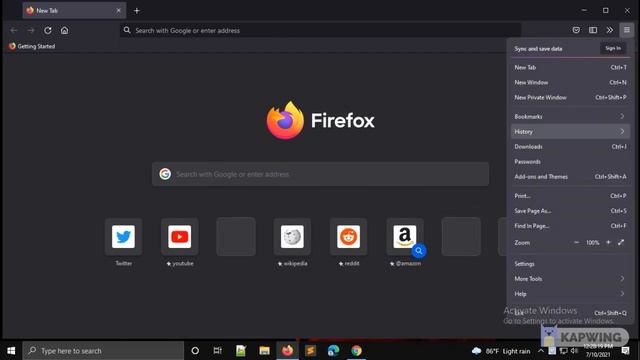This screenshot has width=640, height=360.
Task: Choose Save Page As... menu item
Action: 570,211
